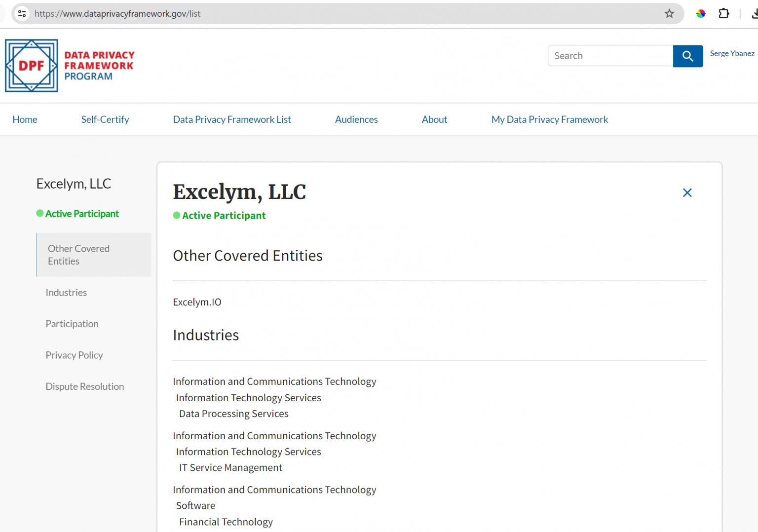The image size is (758, 532).
Task: Click the Excelym.IO covered entity text
Action: (x=197, y=302)
